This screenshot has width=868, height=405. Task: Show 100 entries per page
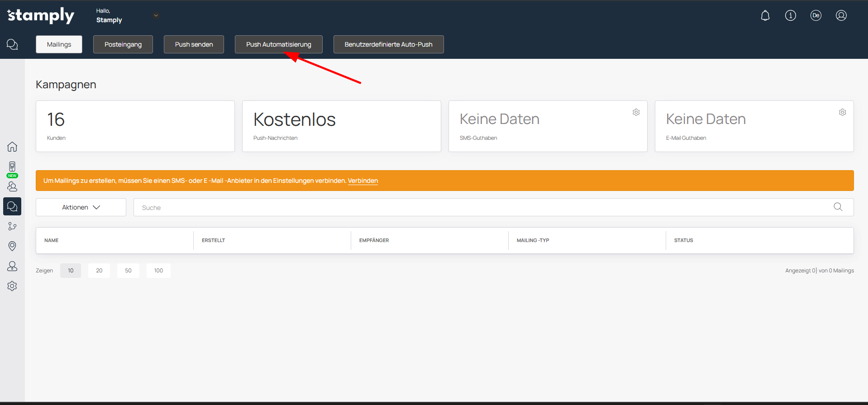coord(158,271)
